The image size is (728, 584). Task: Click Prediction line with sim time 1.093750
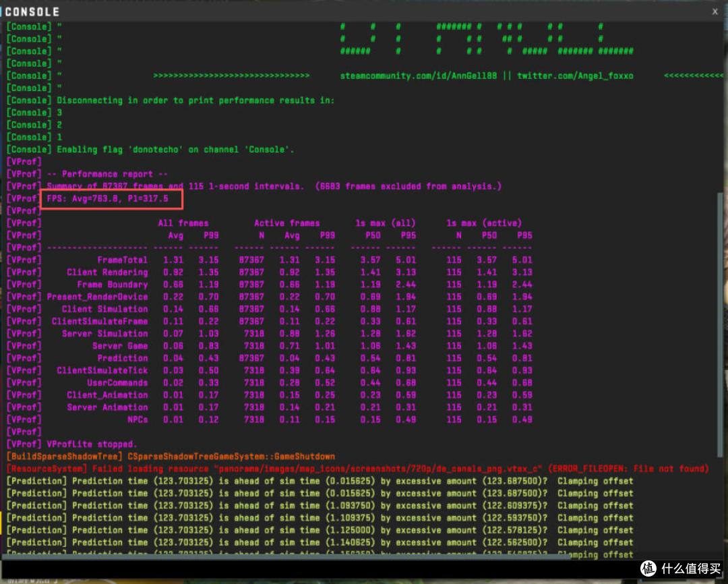[320, 506]
